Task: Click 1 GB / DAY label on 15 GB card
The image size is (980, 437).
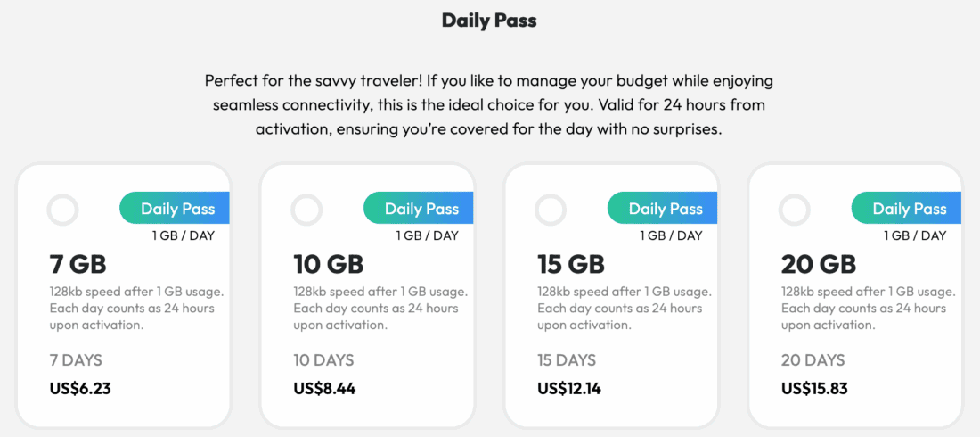Action: tap(671, 235)
